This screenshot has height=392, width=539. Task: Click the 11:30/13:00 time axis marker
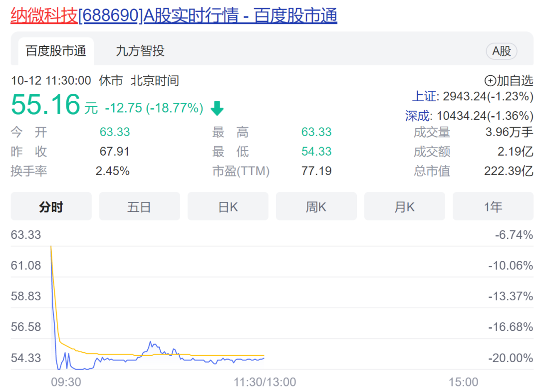[x=265, y=382]
